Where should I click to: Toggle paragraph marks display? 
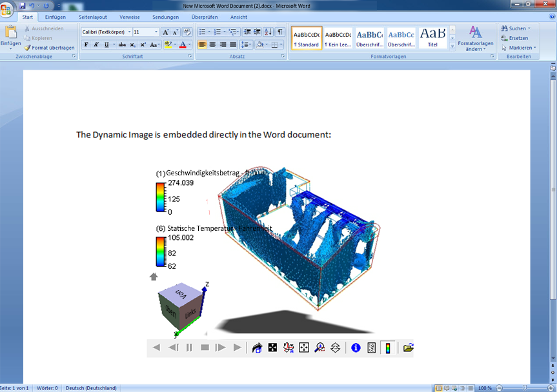click(280, 32)
